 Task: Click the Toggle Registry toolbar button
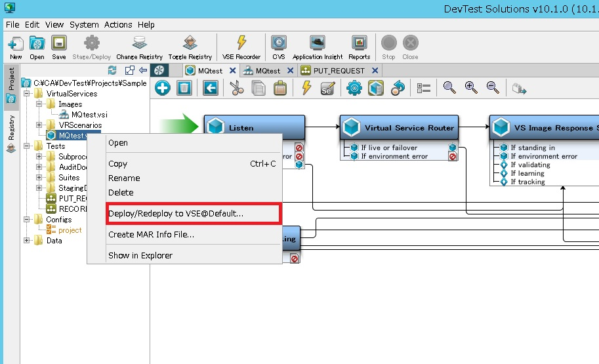(190, 47)
